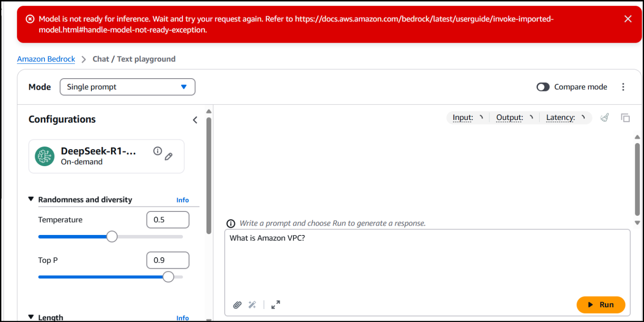The image size is (644, 322).
Task: Click the DeepSeek model logo icon
Action: pyautogui.click(x=44, y=156)
